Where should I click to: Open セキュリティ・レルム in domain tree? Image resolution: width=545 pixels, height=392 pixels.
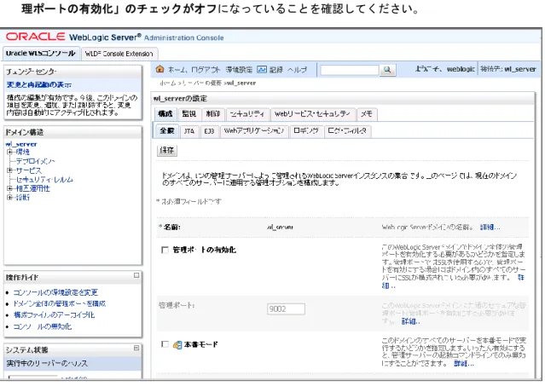pyautogui.click(x=44, y=180)
